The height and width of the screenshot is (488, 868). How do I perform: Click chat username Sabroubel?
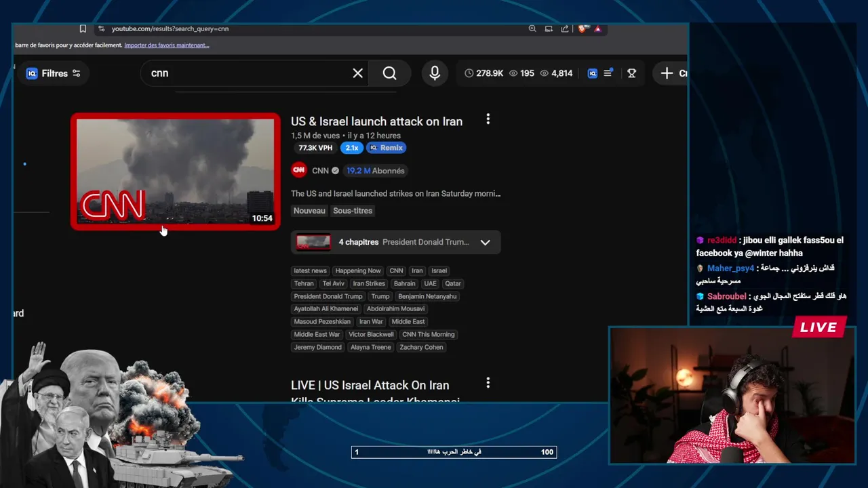tap(726, 296)
